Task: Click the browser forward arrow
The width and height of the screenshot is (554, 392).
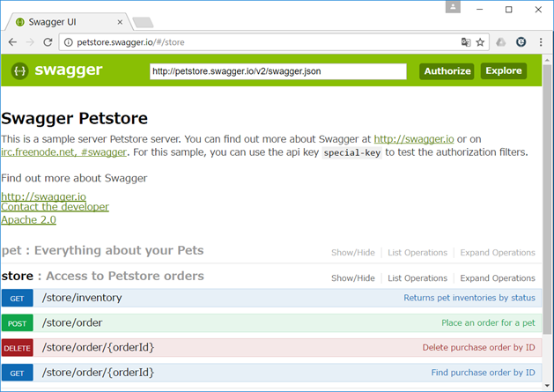Action: (30, 42)
